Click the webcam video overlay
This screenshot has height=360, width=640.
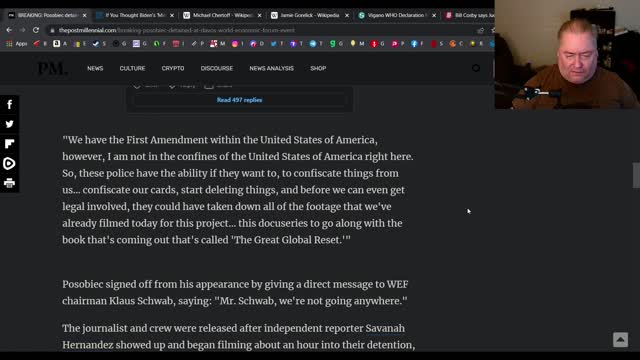pyautogui.click(x=567, y=54)
